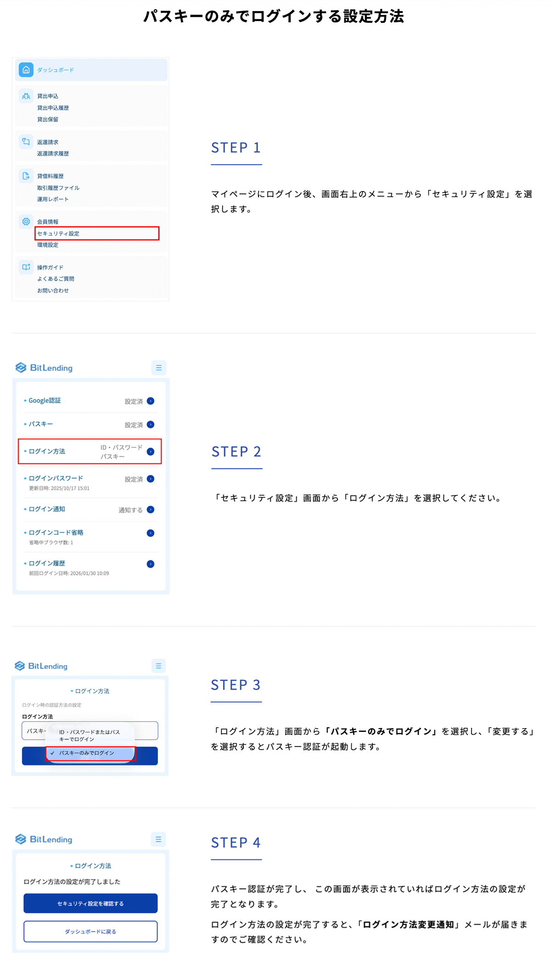Open 返還請求履歴 menu item
Viewport: 551px width, 980px height.
(x=53, y=153)
